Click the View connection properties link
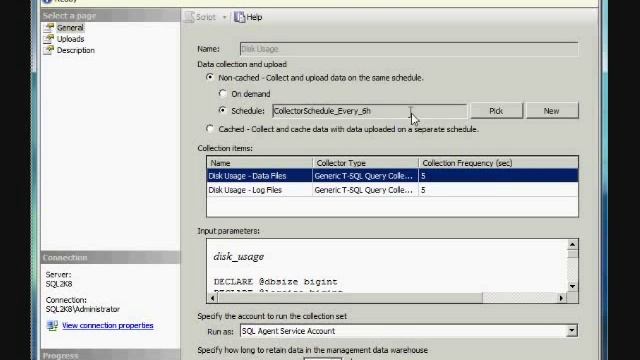 (x=108, y=326)
